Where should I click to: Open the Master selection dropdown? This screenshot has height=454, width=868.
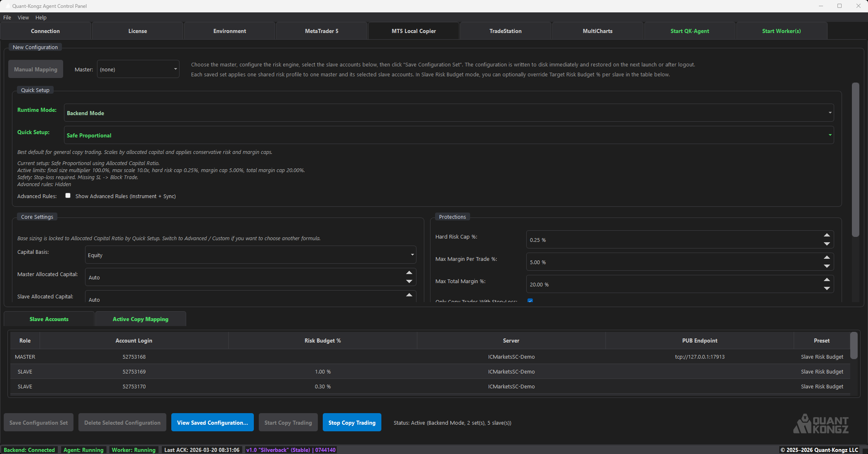click(138, 69)
